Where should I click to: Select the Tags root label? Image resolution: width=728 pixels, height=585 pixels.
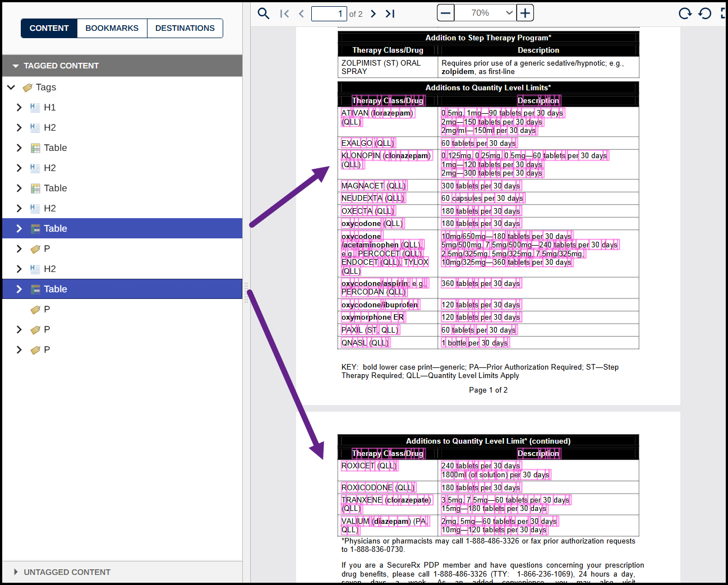click(x=46, y=87)
